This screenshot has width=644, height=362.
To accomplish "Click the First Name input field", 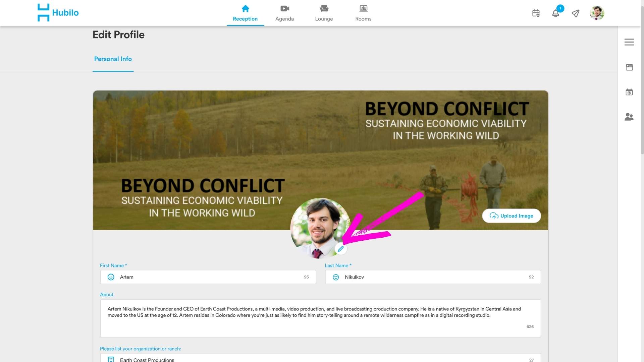I will click(x=208, y=277).
